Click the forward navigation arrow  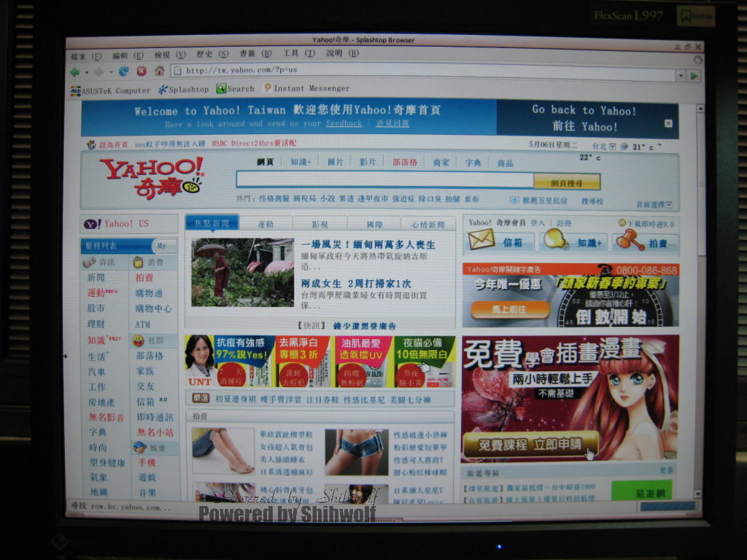tap(99, 72)
